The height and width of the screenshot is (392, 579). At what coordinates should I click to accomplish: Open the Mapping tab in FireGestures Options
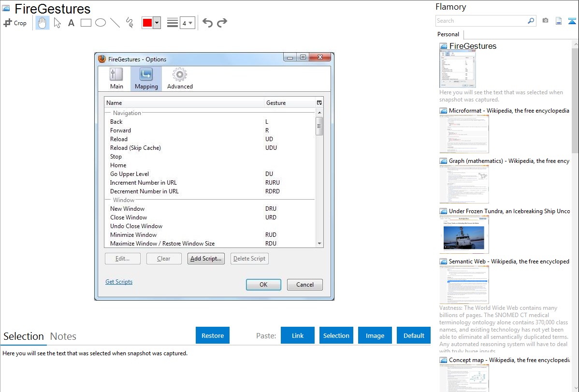146,79
